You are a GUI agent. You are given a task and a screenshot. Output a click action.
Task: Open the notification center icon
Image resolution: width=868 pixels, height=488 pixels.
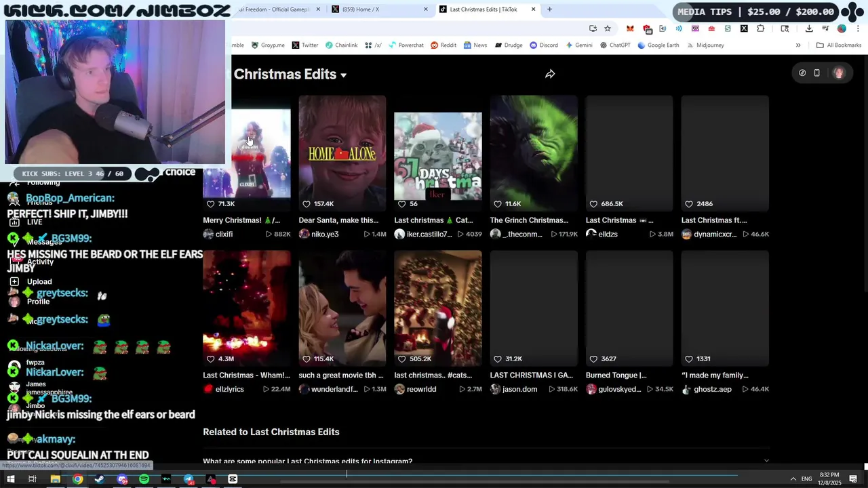click(853, 479)
